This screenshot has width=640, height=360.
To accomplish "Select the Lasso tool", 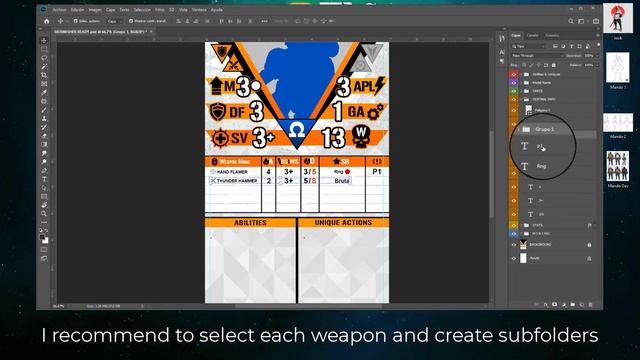I will [44, 58].
